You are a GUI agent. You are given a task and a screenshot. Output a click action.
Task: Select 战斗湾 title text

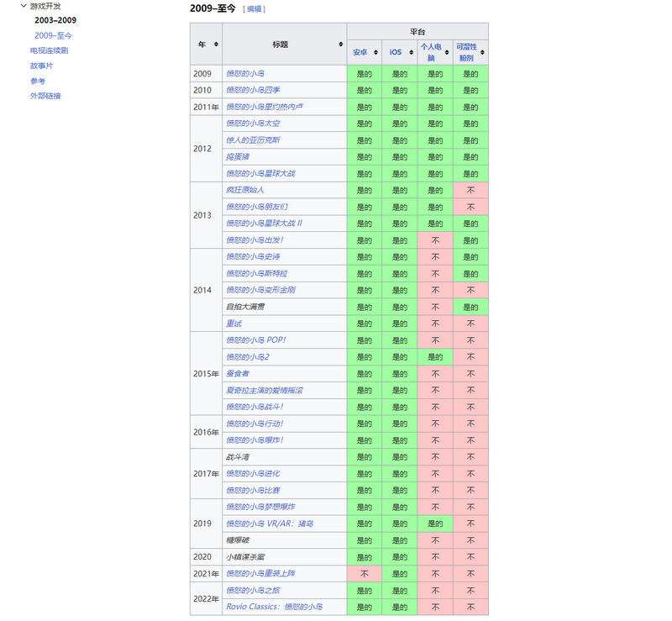pos(238,457)
